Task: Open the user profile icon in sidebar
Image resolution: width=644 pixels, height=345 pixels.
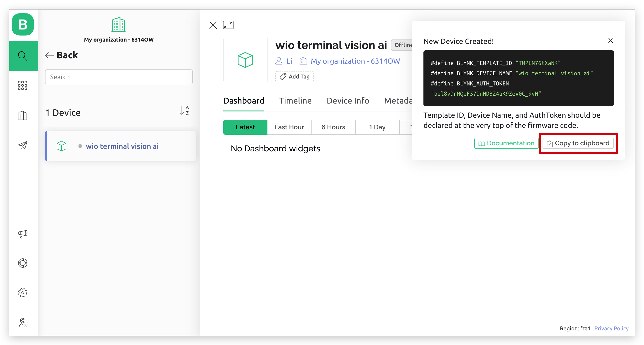Action: pyautogui.click(x=23, y=322)
